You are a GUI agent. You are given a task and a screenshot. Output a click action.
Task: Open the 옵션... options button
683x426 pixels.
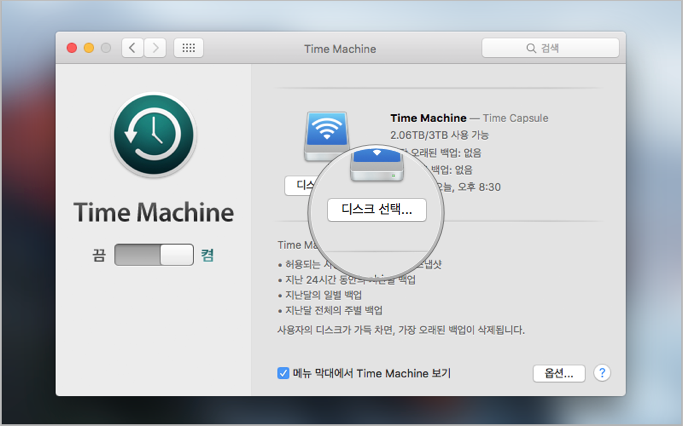tap(559, 373)
